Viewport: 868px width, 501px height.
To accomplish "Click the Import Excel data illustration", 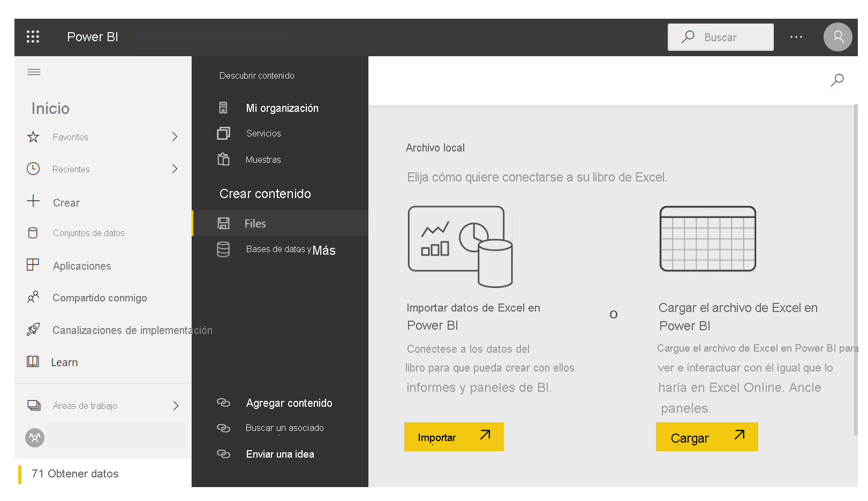I will 460,246.
